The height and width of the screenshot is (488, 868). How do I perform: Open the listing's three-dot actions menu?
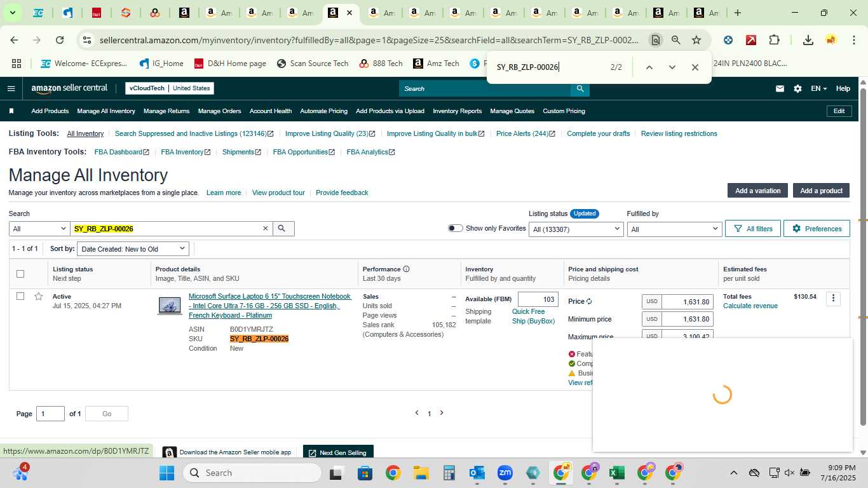click(833, 299)
